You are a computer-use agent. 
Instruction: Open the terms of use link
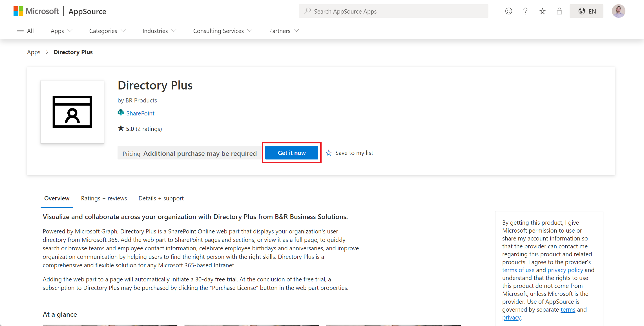(518, 270)
